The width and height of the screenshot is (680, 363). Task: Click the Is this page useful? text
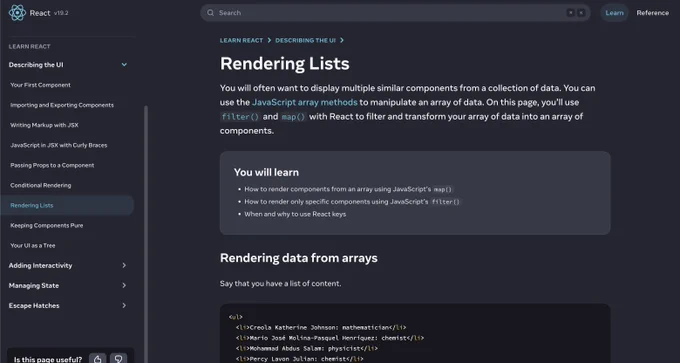pyautogui.click(x=48, y=360)
